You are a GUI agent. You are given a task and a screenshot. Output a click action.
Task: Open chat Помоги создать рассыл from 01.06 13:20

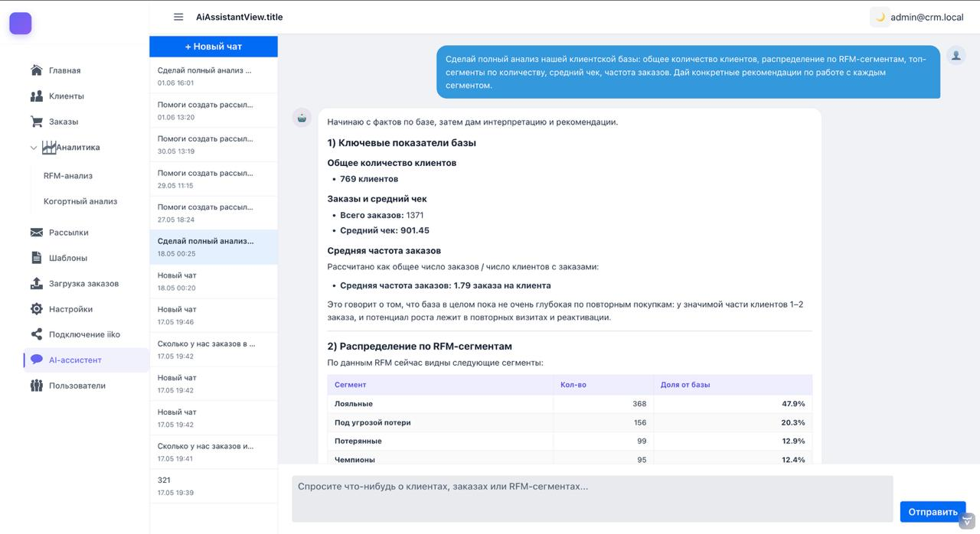(214, 111)
